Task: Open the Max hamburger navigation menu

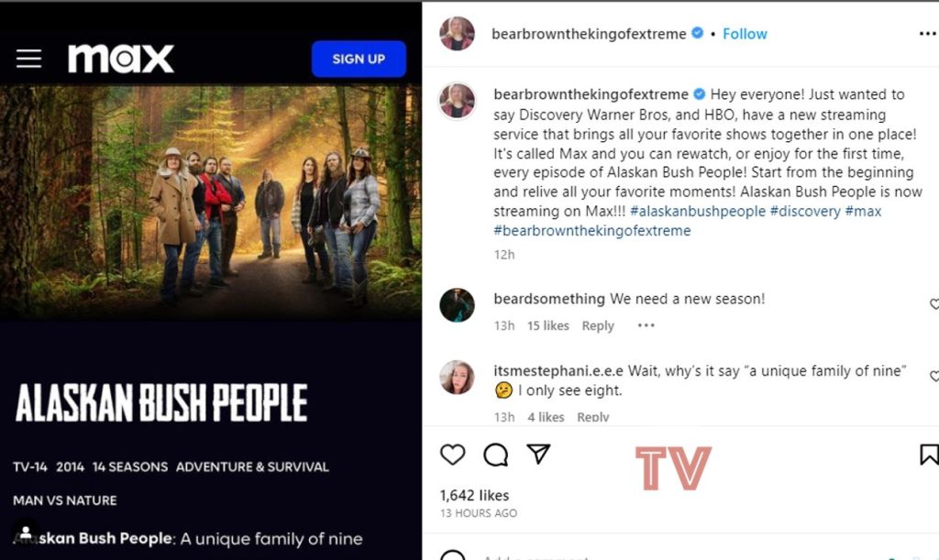Action: click(x=28, y=58)
